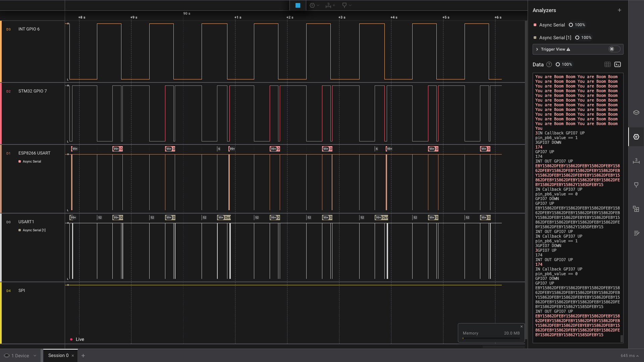Open Notes panel icon in sidebar
The width and height of the screenshot is (644, 362).
tap(636, 233)
